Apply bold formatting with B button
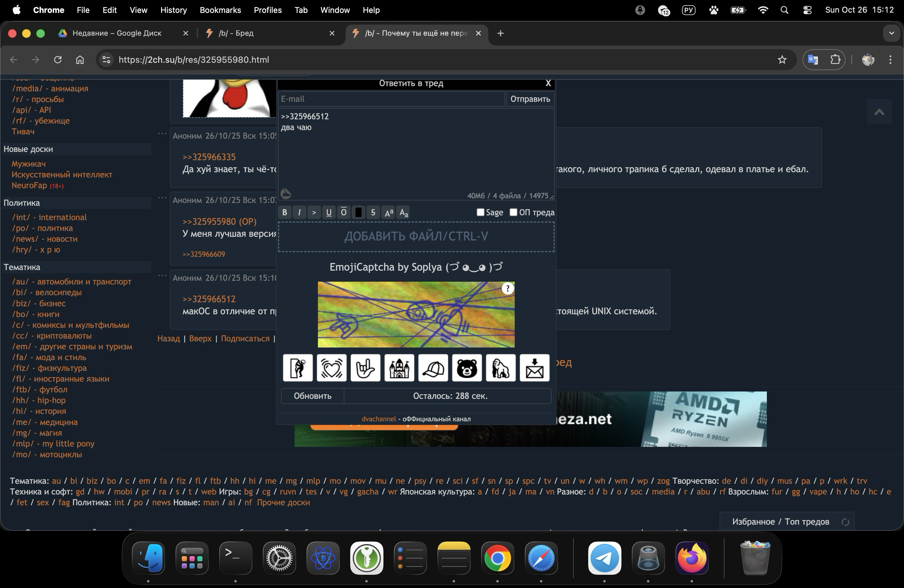Screen dimensions: 904x588 (284, 212)
